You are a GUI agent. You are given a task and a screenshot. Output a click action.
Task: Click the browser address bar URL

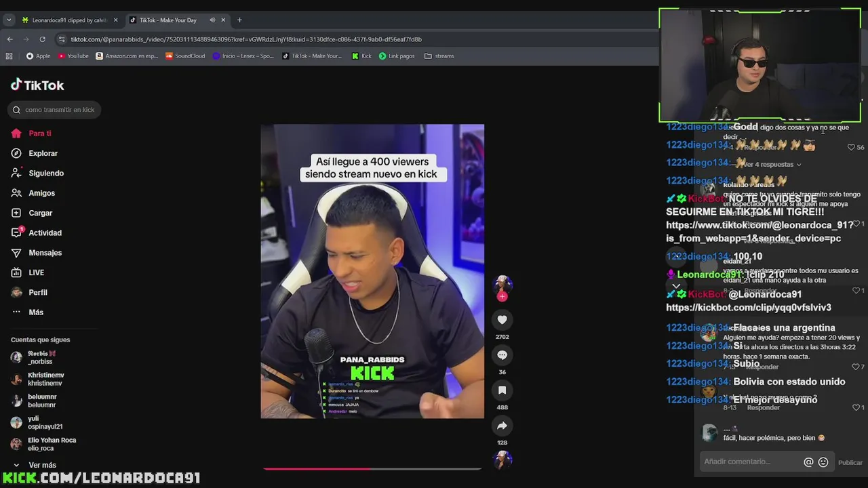tap(246, 39)
